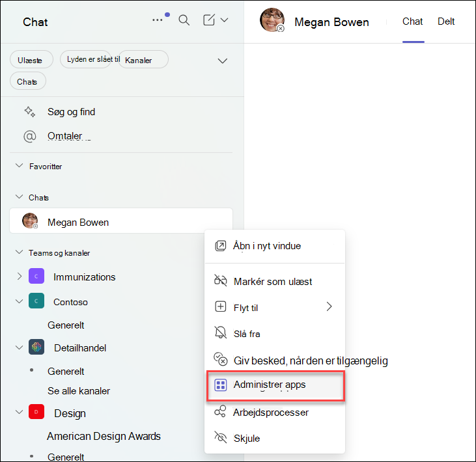Click the Detailhandel team icon
476x462 pixels.
36,347
